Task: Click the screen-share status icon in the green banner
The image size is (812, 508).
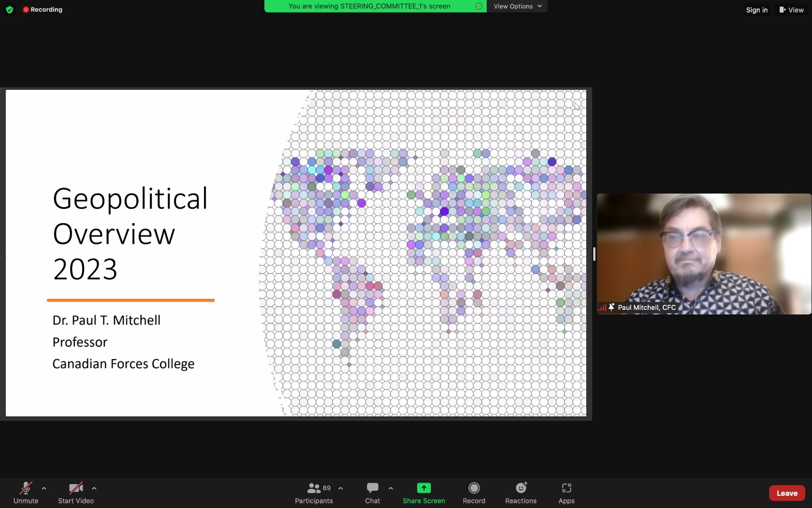Action: click(x=479, y=6)
